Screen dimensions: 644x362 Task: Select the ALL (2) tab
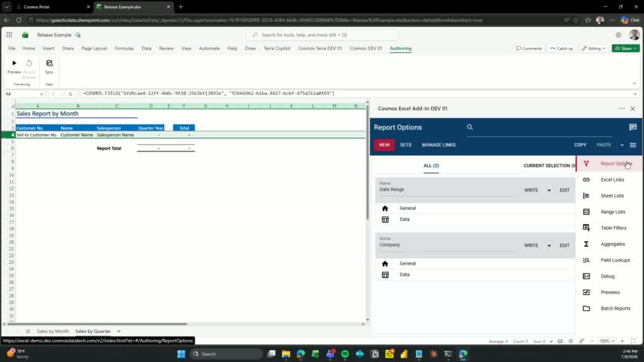coord(431,165)
